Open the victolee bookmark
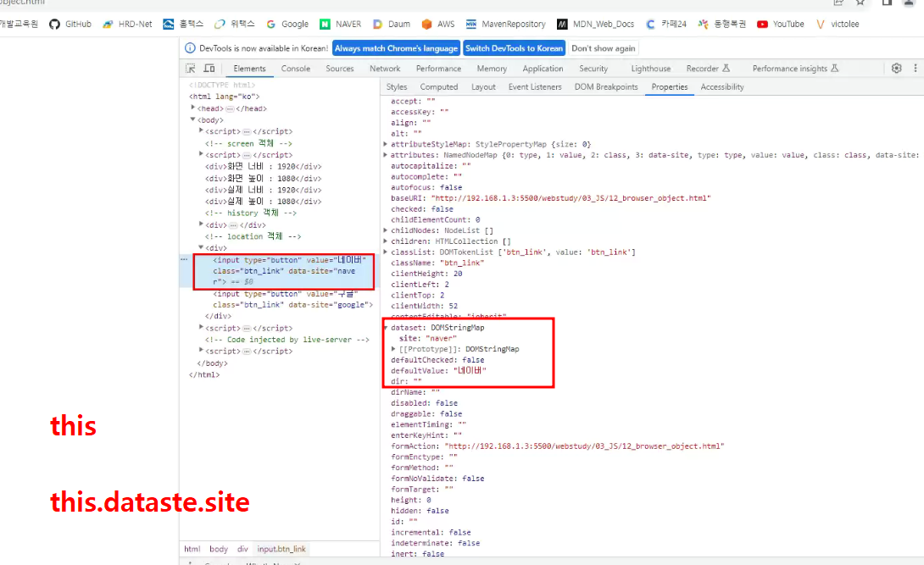 point(838,24)
